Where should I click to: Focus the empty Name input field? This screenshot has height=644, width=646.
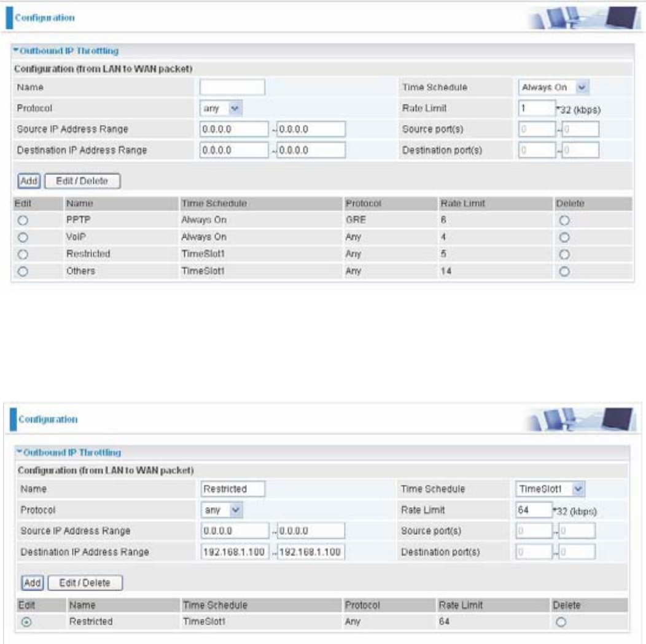(x=232, y=87)
